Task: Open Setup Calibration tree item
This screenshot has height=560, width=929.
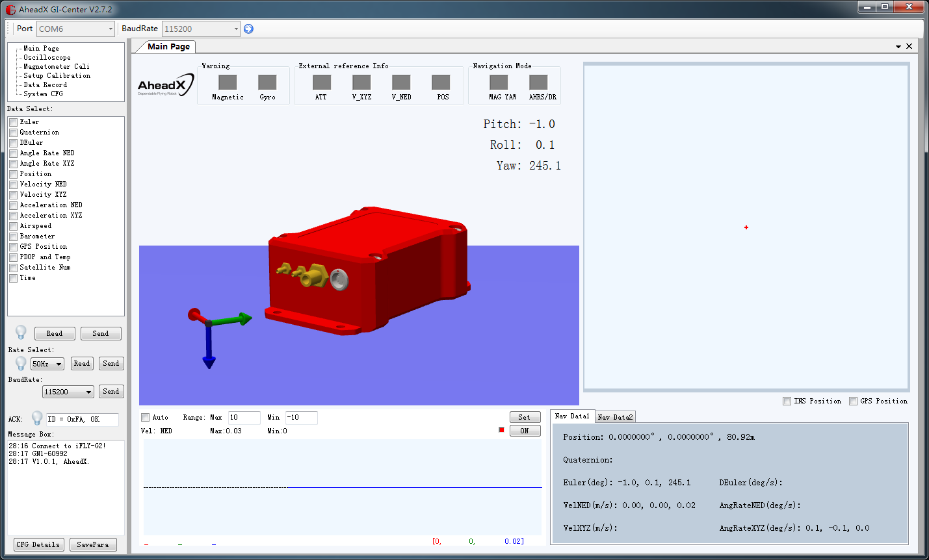Action: pos(57,76)
